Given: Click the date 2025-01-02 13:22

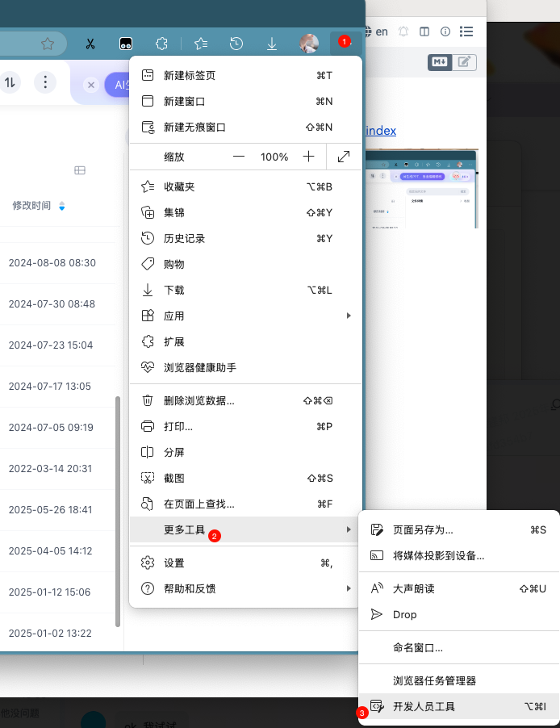Looking at the screenshot, I should [50, 634].
